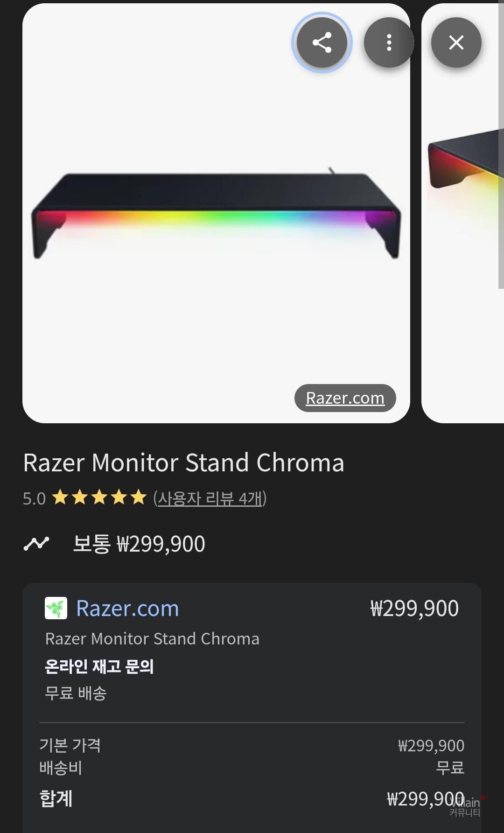This screenshot has height=833, width=504.
Task: Click the Razer logo favicon
Action: (x=56, y=608)
